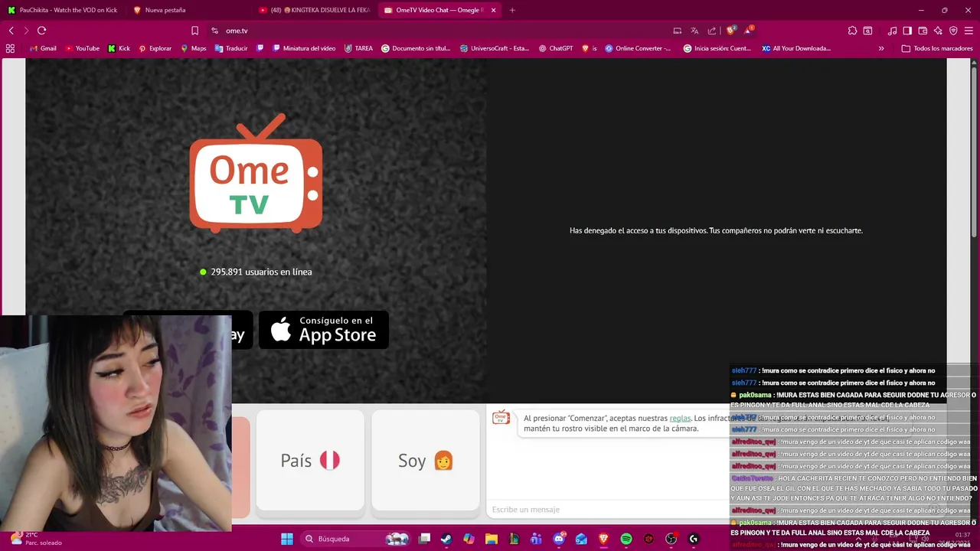Click the Escribe un mensaje field
The width and height of the screenshot is (980, 551).
pos(609,510)
